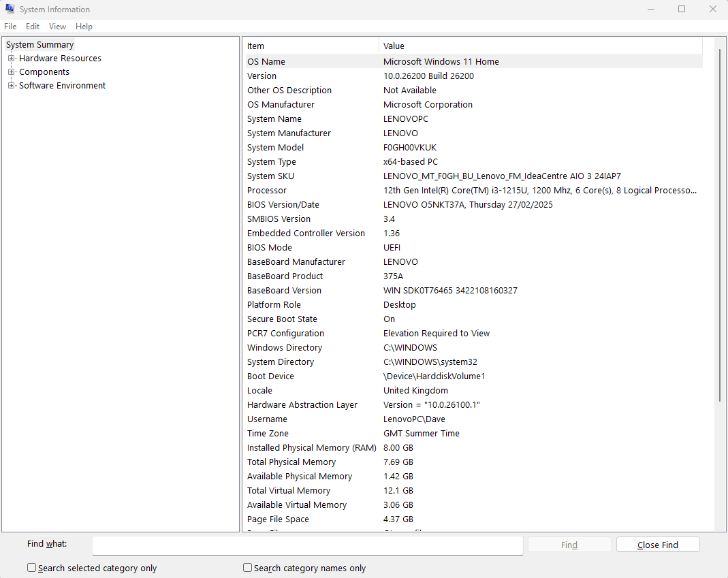This screenshot has width=728, height=578.
Task: Select Components tree label
Action: click(44, 72)
